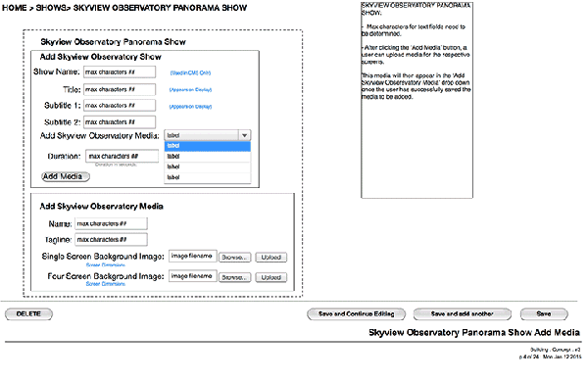Image resolution: width=588 pixels, height=381 pixels.
Task: Open the Add Skyview Observatory Media dropdown arrow
Action: point(244,135)
